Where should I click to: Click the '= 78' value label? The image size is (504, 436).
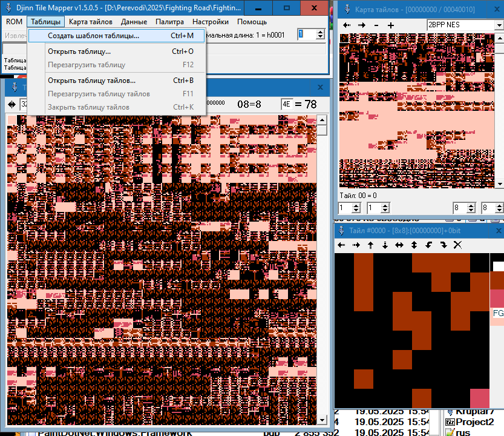tap(306, 104)
